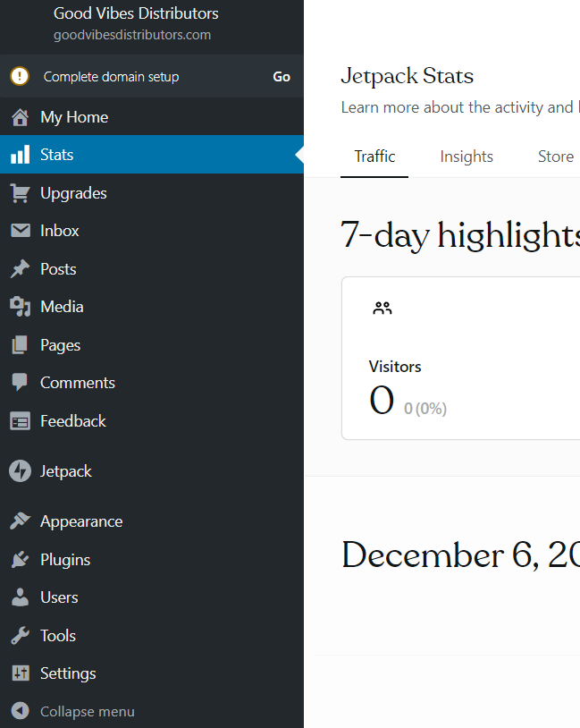The image size is (580, 728).
Task: Open the Store stats tab
Action: pyautogui.click(x=555, y=157)
